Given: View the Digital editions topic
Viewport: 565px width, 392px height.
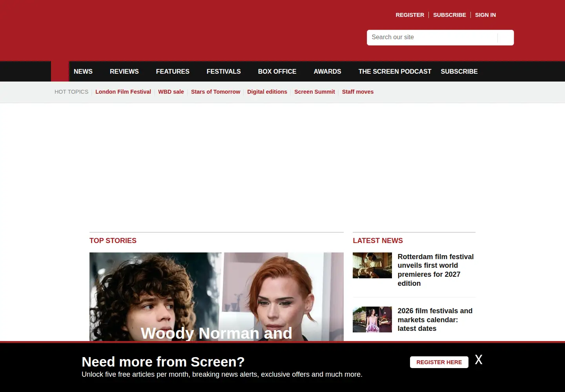Looking at the screenshot, I should [x=267, y=92].
